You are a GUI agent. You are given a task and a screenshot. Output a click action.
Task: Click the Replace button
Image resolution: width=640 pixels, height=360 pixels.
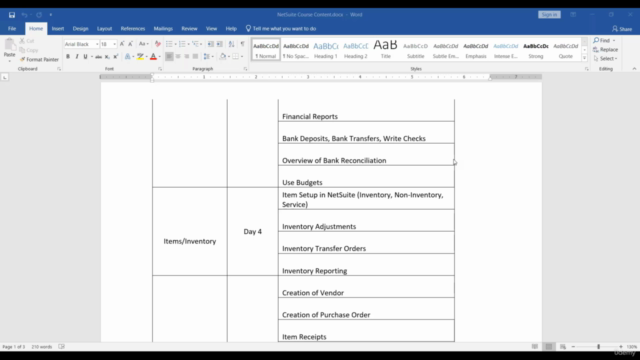point(606,49)
